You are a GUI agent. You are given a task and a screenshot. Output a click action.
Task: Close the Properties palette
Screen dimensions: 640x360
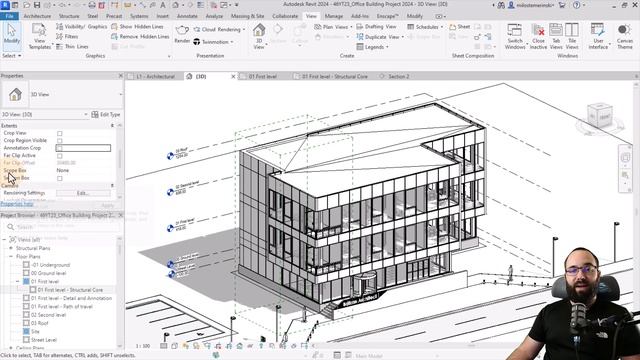click(x=120, y=76)
